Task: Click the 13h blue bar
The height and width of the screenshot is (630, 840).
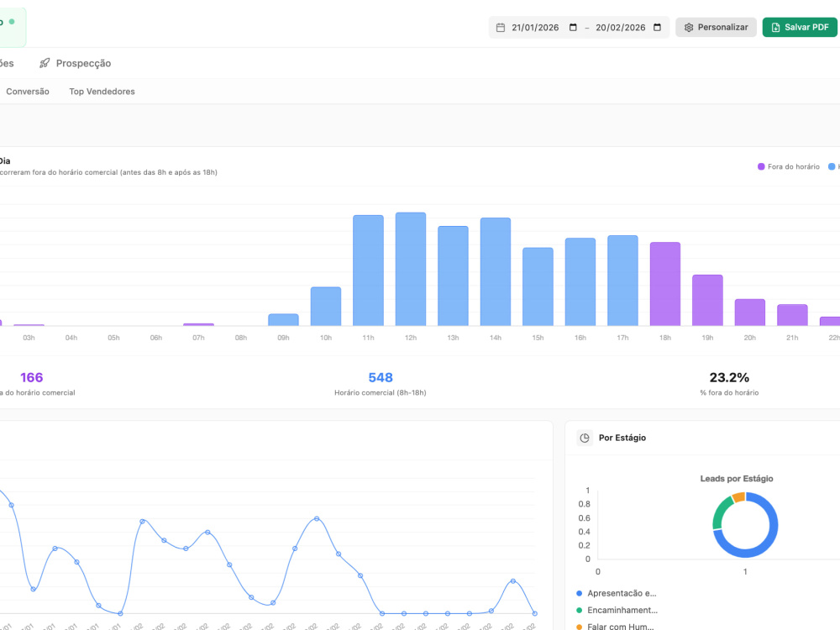Action: [x=453, y=276]
